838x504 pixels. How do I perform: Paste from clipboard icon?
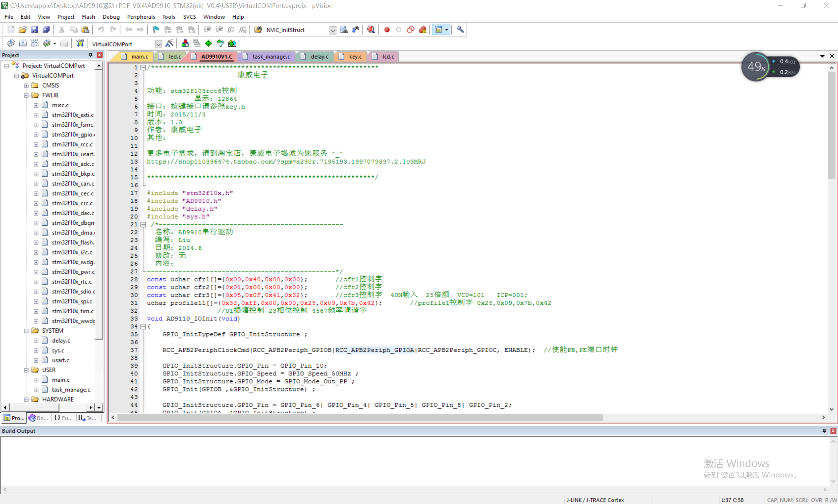(86, 30)
